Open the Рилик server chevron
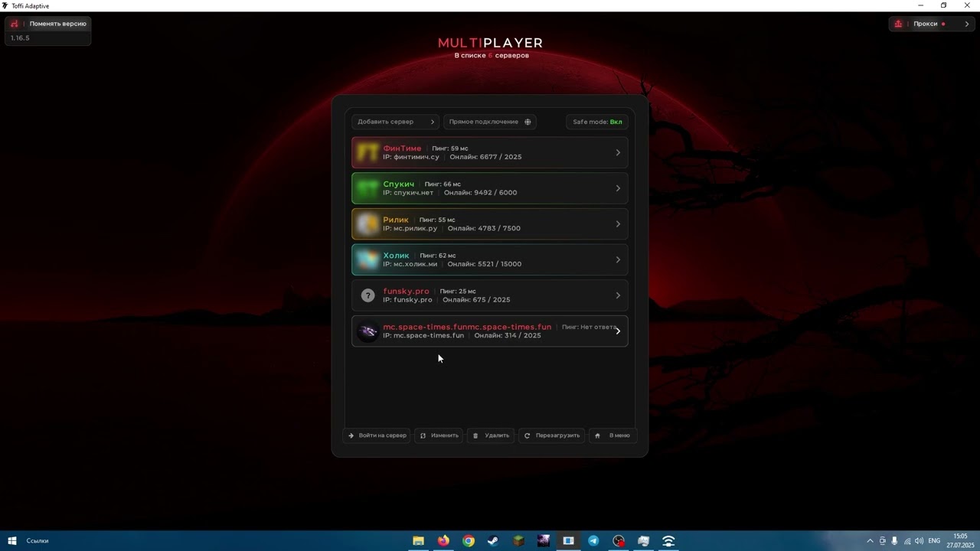 (618, 224)
